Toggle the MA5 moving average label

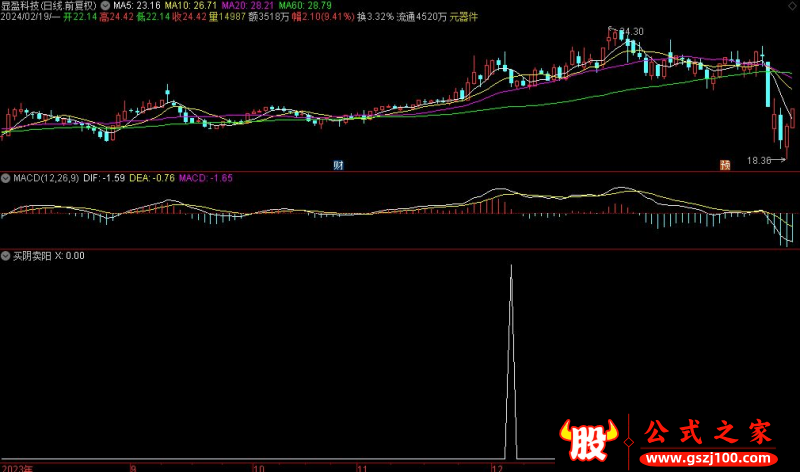[136, 5]
